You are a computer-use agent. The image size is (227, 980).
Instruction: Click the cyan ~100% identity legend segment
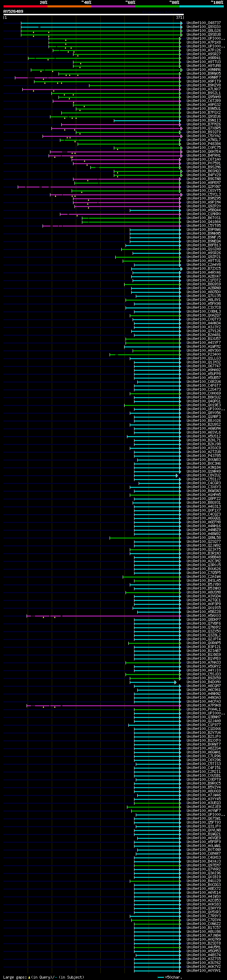[x=201, y=6]
